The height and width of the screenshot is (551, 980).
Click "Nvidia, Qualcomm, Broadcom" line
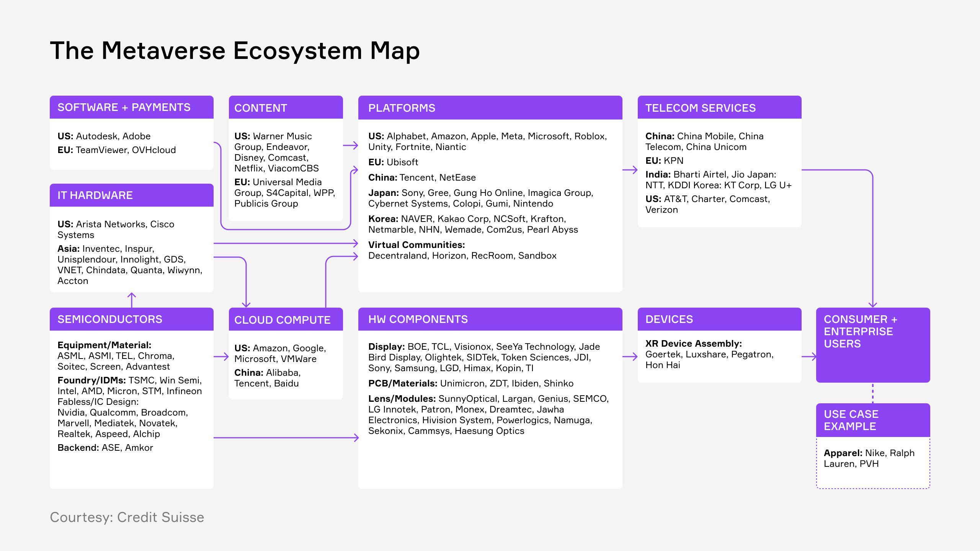coord(123,412)
